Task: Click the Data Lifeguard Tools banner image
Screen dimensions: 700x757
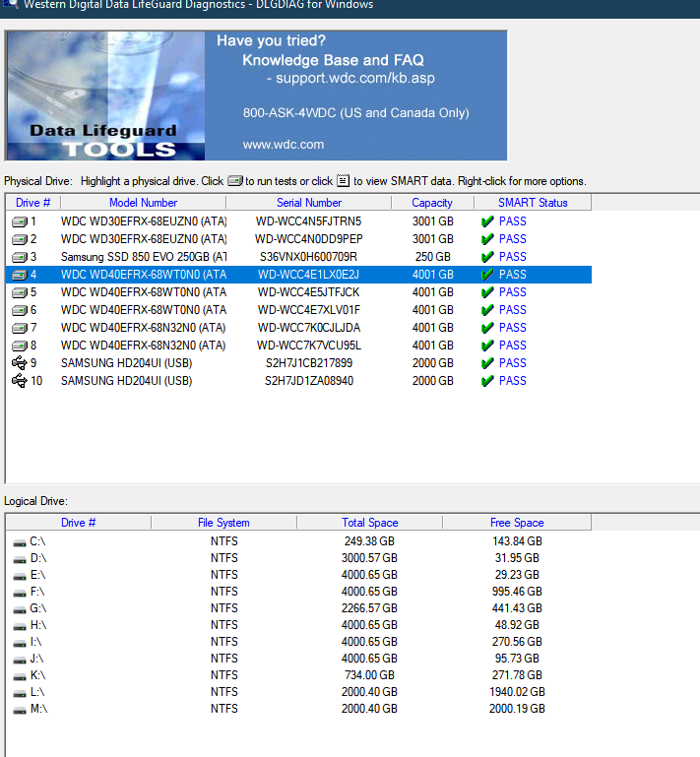Action: (105, 95)
